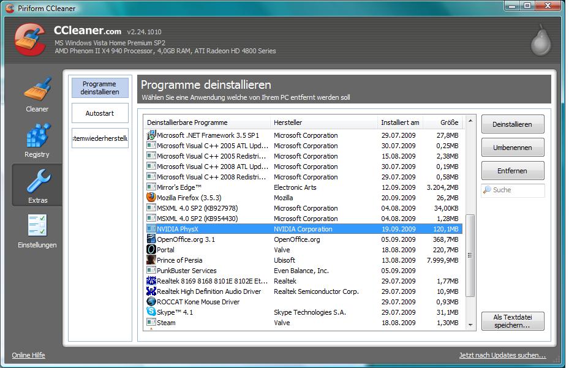Click the 3.204,2MB size cell
Image resolution: width=588 pixels, height=368 pixels.
[442, 187]
